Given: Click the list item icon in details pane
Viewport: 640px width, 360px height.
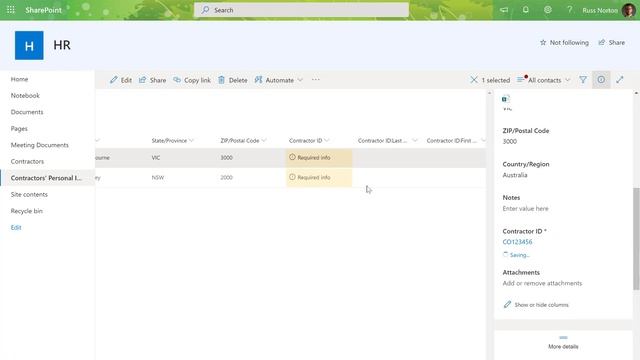Looking at the screenshot, I should tap(505, 99).
